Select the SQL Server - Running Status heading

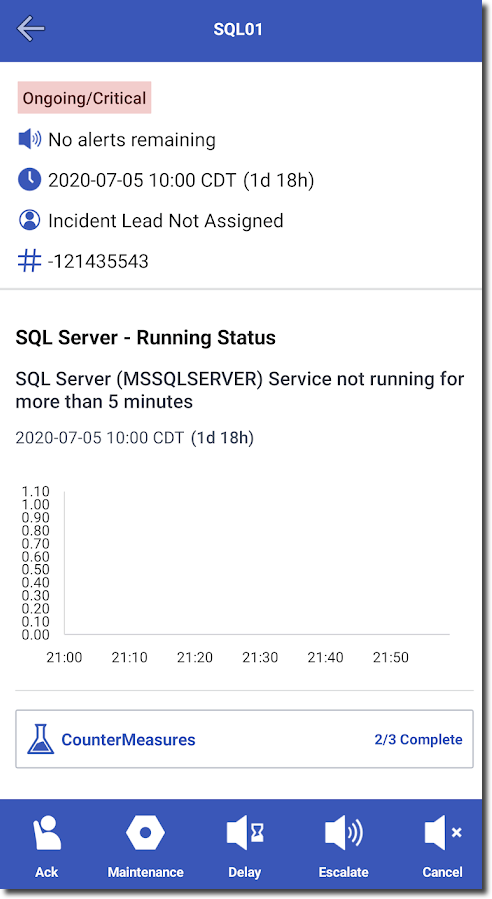[146, 338]
